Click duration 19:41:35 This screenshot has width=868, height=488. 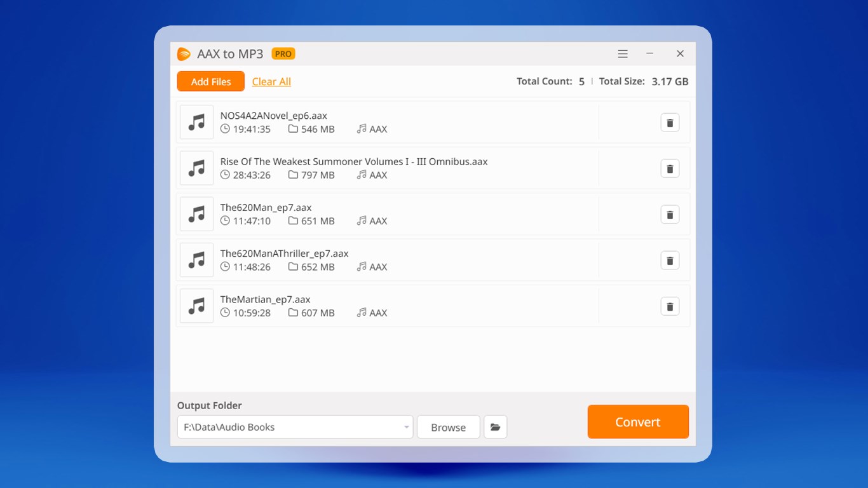252,129
